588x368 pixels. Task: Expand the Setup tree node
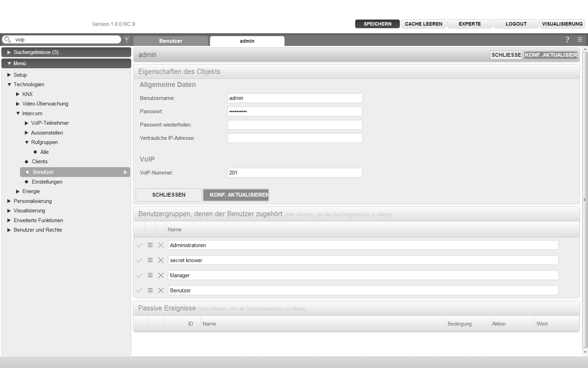click(9, 75)
